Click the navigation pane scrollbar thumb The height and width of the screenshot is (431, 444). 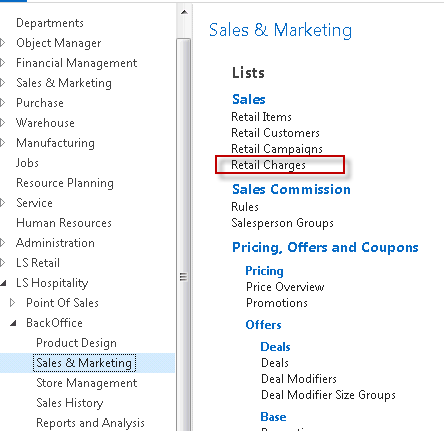click(x=183, y=233)
